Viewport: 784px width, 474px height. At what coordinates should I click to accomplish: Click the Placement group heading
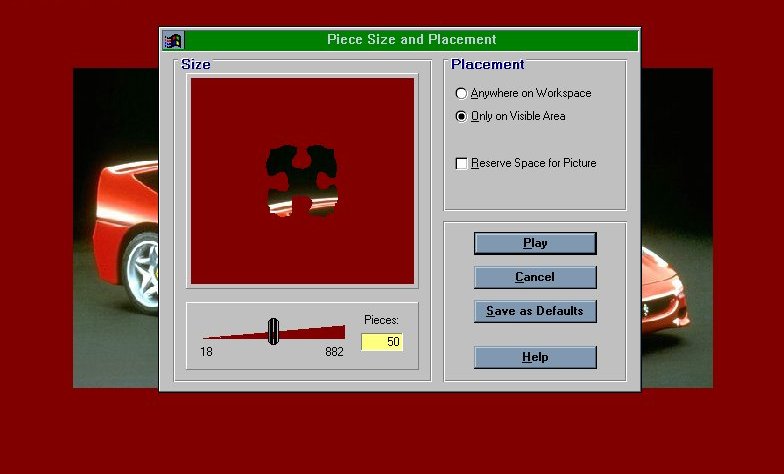(x=487, y=65)
